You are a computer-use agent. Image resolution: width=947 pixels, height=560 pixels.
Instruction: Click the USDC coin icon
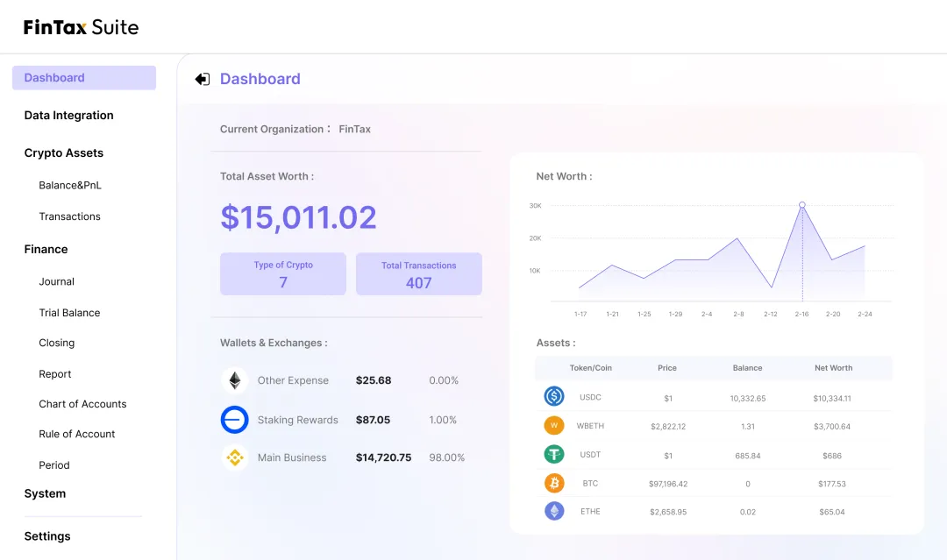point(554,397)
